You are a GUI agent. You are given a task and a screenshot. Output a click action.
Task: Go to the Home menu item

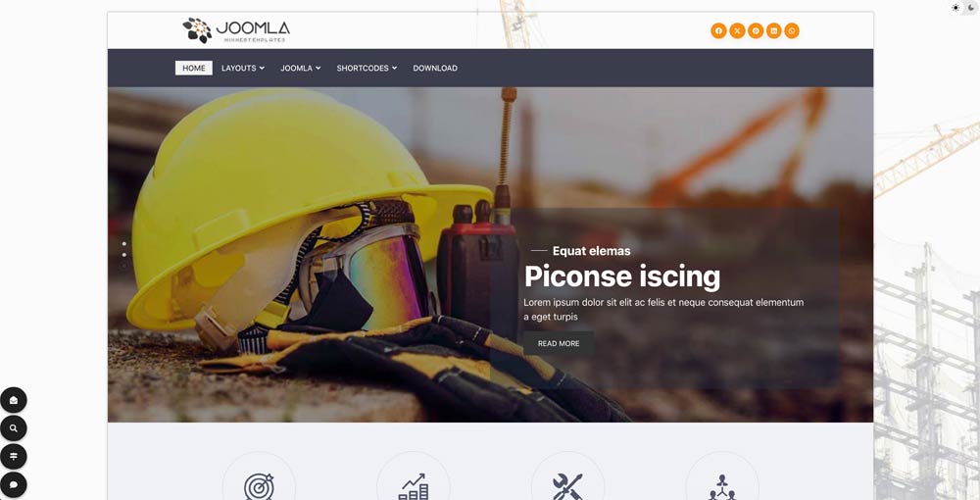(x=194, y=68)
